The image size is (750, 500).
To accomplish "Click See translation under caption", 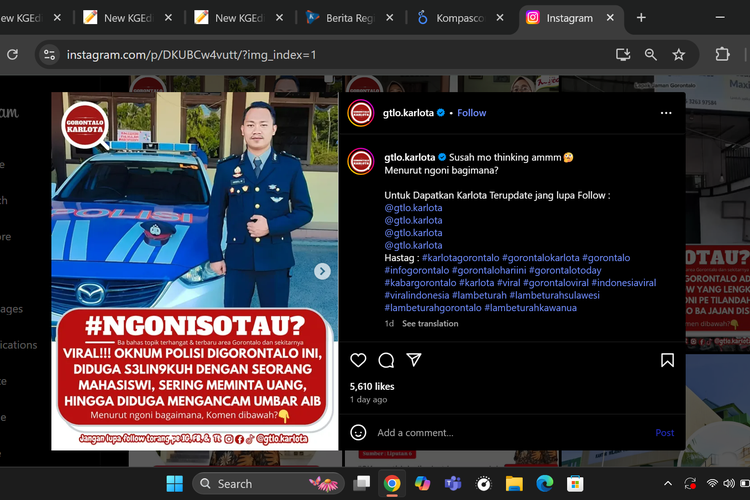I will pyautogui.click(x=430, y=323).
